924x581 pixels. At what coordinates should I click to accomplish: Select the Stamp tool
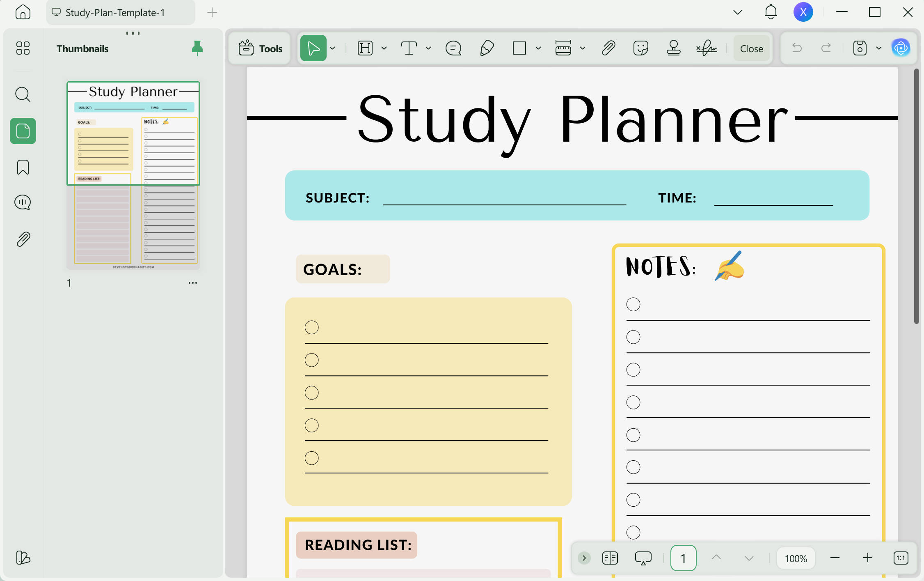[x=674, y=48]
